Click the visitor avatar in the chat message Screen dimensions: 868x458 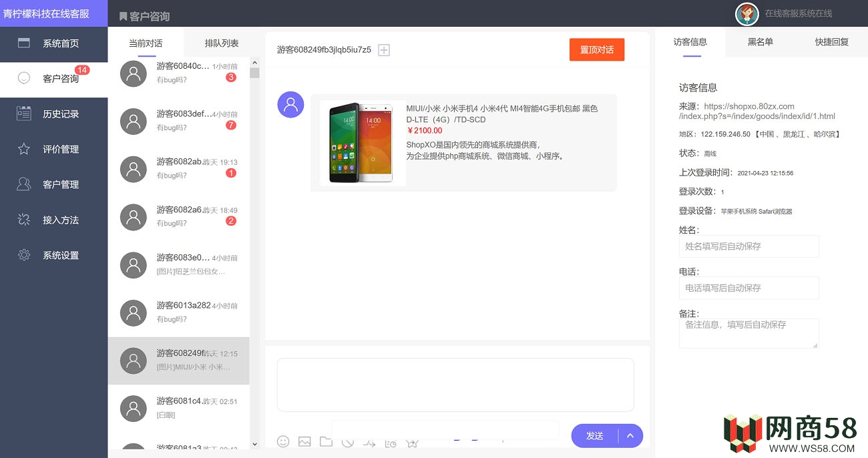[x=290, y=104]
